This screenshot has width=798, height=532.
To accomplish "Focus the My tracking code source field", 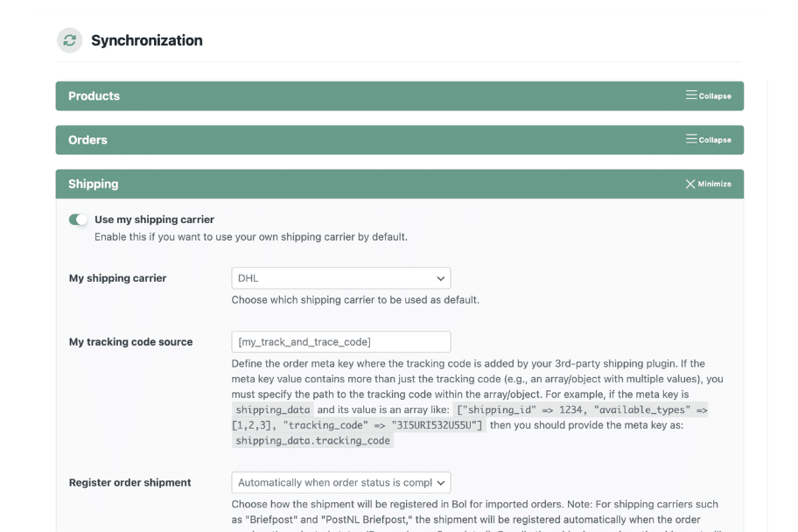I will tap(340, 341).
